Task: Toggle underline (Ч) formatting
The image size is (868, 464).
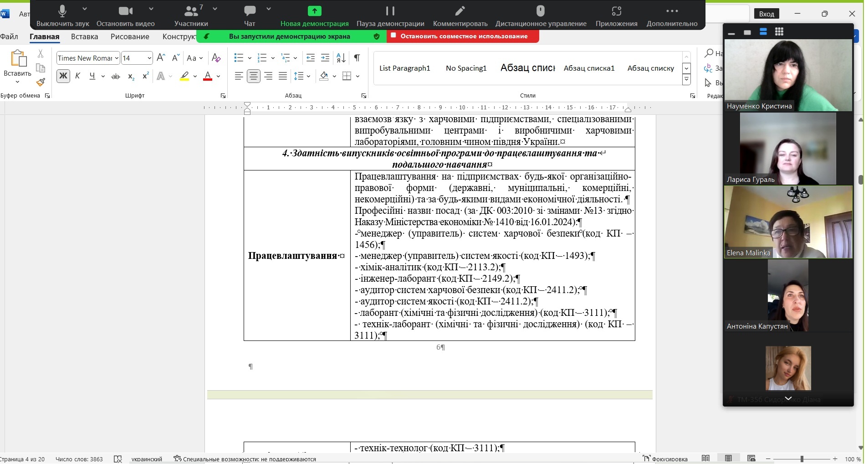Action: [92, 76]
